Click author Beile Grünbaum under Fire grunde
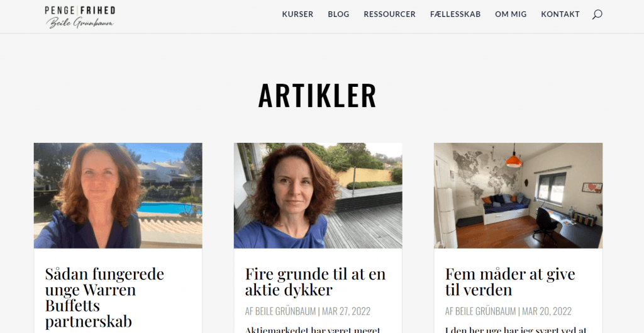The image size is (644, 333). 286,311
